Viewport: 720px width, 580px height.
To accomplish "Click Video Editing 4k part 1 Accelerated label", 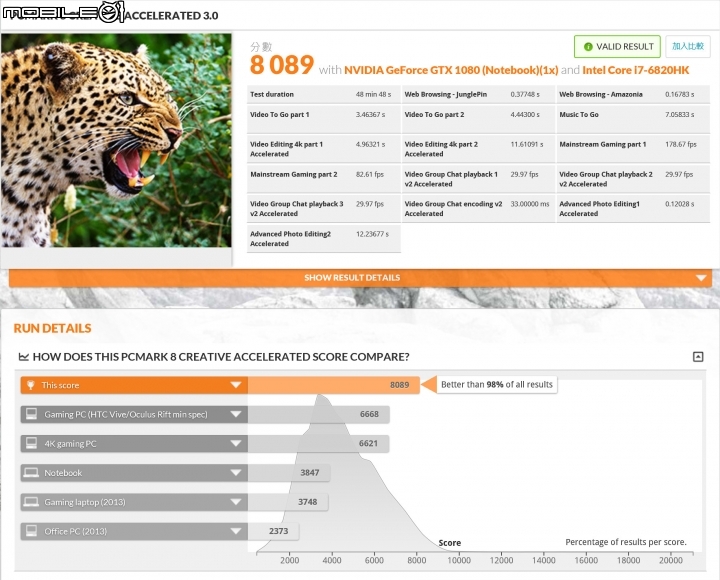I will (287, 149).
